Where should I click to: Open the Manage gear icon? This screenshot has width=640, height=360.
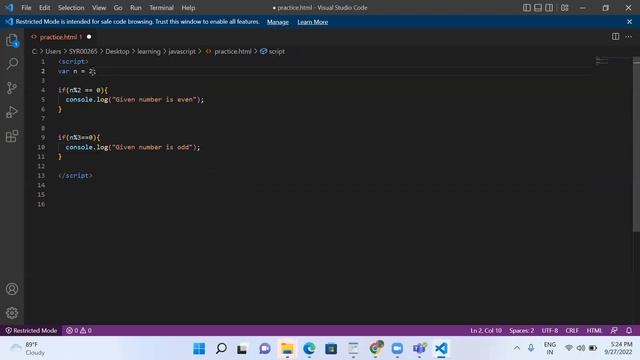click(12, 313)
